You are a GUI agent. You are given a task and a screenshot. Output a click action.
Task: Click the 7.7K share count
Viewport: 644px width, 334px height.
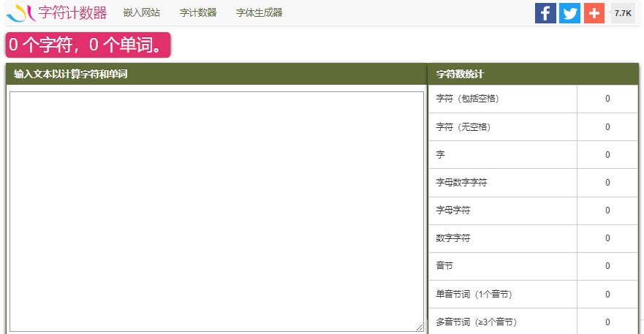pyautogui.click(x=623, y=13)
